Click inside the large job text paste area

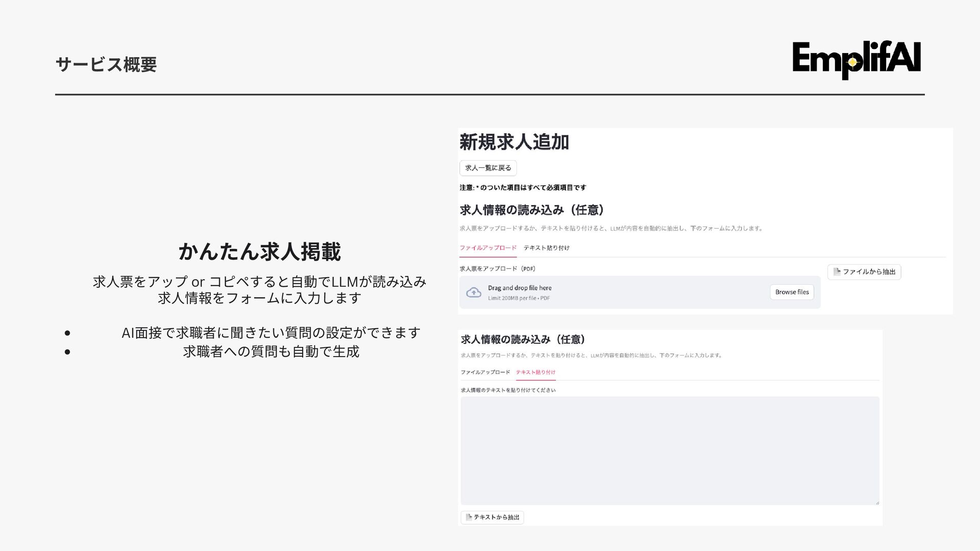tap(670, 450)
